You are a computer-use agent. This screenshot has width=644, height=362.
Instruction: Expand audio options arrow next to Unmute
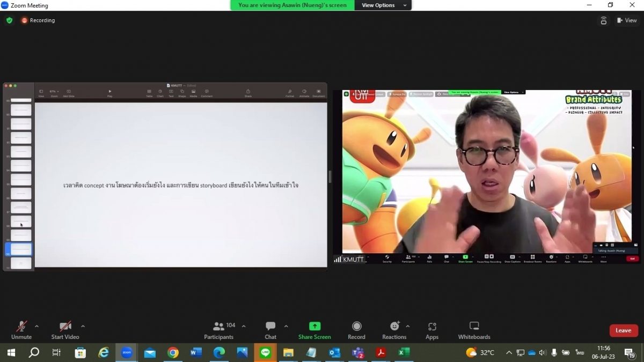click(x=36, y=326)
